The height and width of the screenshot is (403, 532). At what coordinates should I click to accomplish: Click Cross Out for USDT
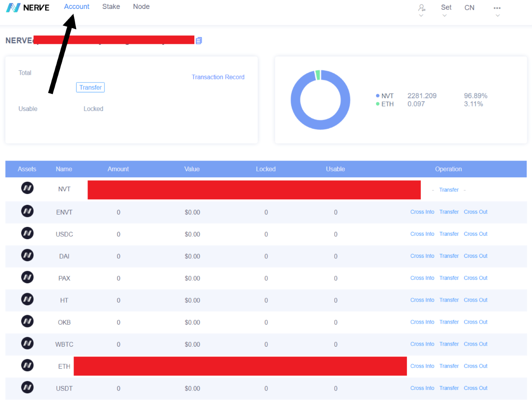click(476, 388)
